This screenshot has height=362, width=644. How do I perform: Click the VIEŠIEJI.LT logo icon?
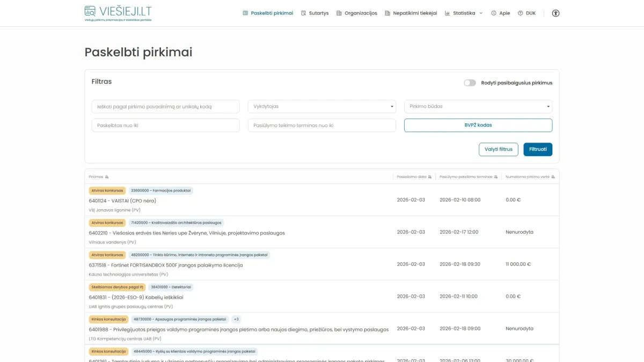pyautogui.click(x=90, y=11)
